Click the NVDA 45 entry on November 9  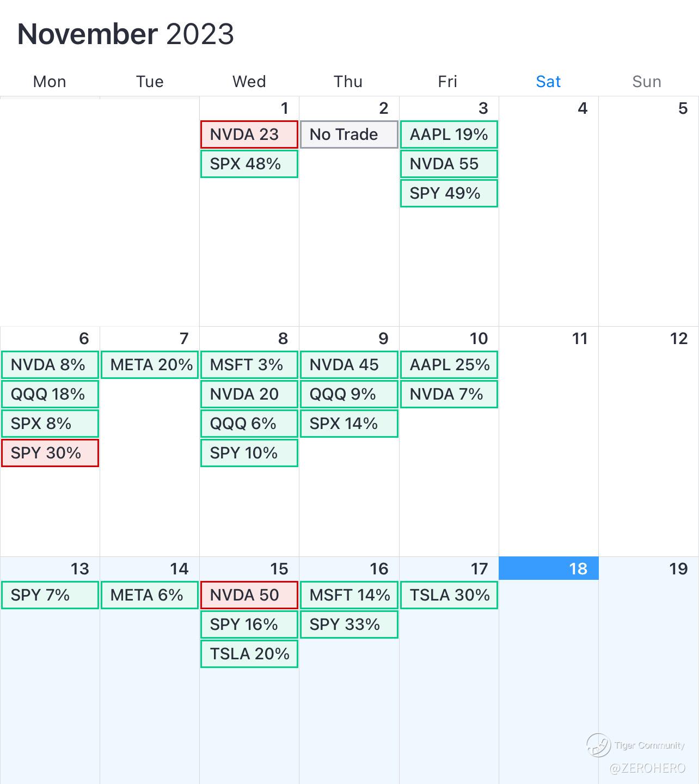349,365
